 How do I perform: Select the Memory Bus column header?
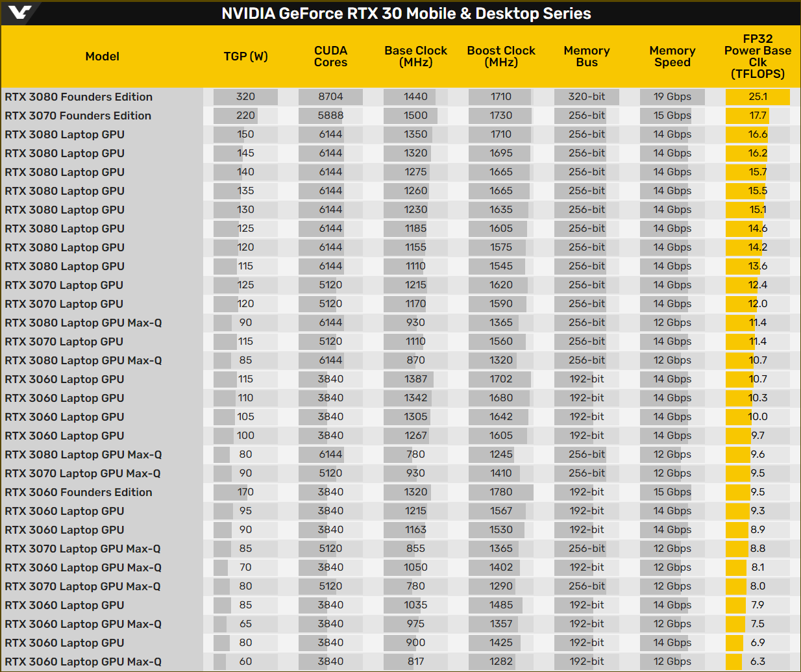pos(587,56)
